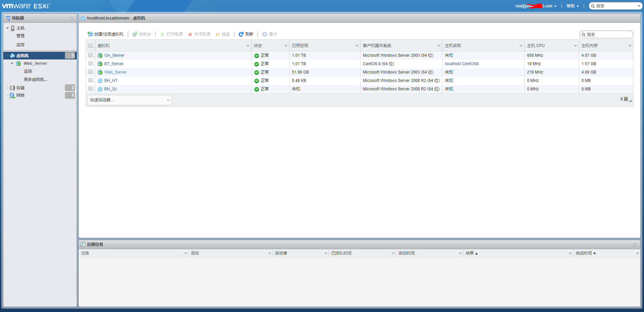Screen dimensions: 644x312
Task: Open the Web_Server VM link in table
Action: (x=115, y=72)
